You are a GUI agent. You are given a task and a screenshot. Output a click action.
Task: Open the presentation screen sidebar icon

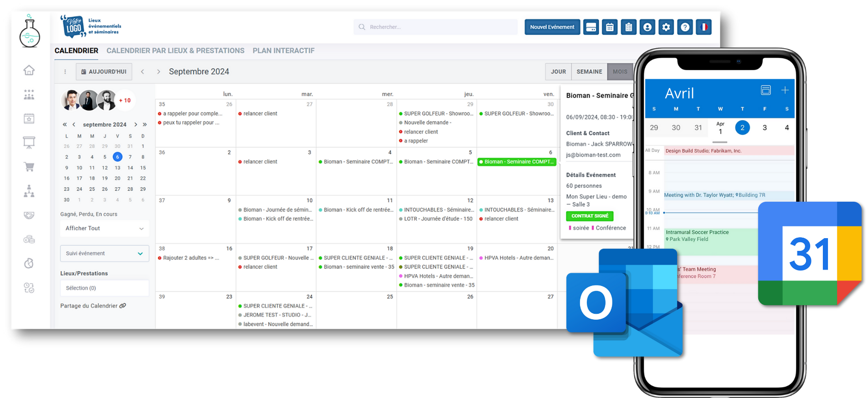(x=29, y=143)
